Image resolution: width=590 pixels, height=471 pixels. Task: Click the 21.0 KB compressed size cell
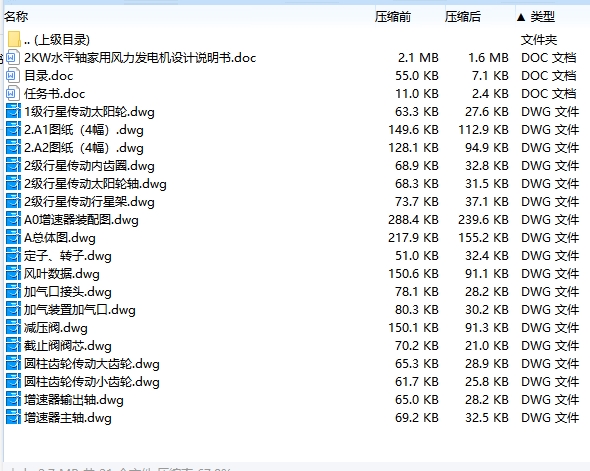[487, 346]
